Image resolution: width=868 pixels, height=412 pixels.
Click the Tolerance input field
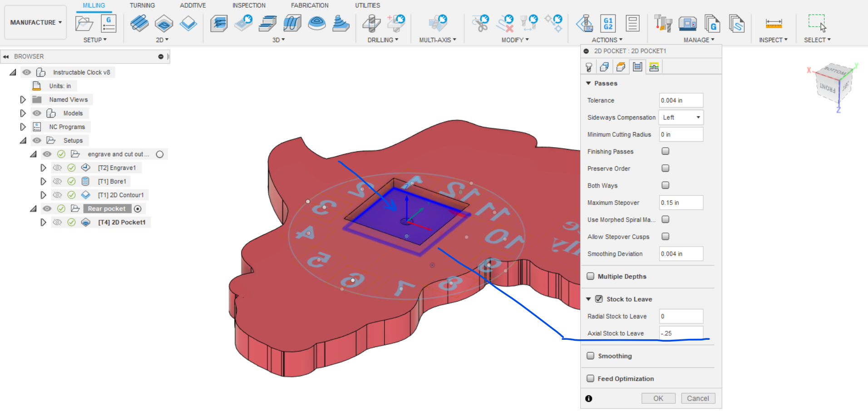tap(681, 100)
